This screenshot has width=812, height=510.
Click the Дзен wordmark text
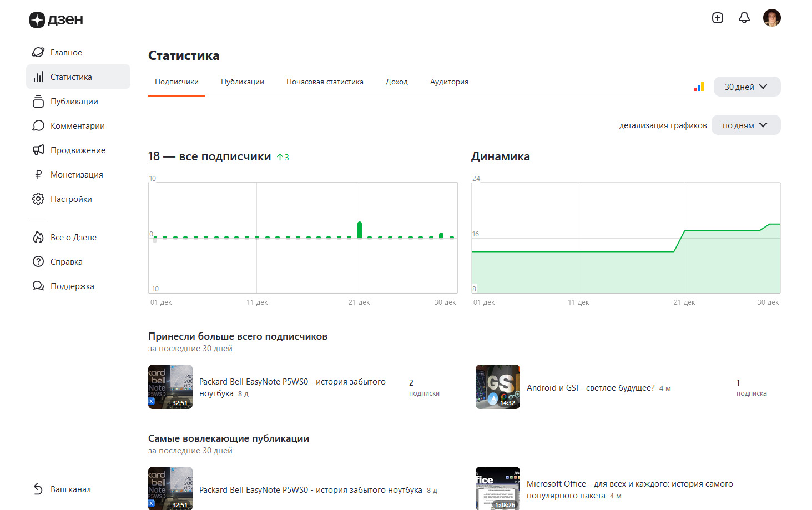coord(65,20)
